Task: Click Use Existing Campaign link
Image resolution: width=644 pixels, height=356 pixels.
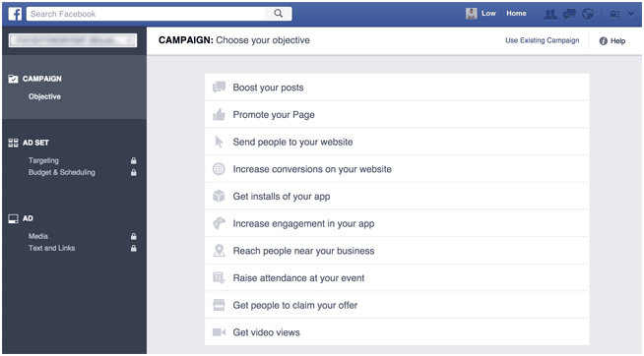Action: 543,40
